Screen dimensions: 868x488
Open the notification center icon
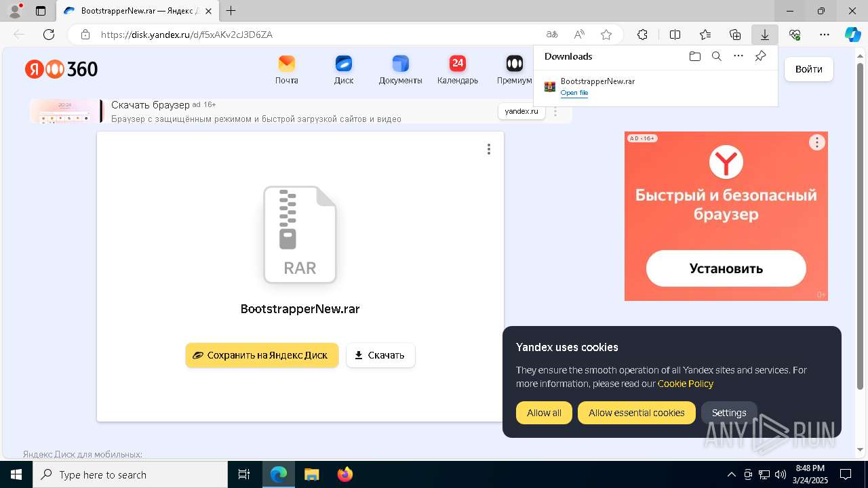(846, 474)
